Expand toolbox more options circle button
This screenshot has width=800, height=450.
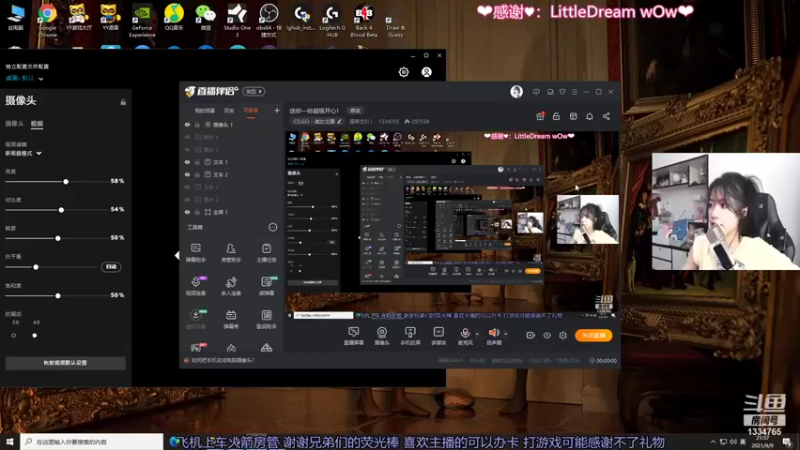[273, 227]
